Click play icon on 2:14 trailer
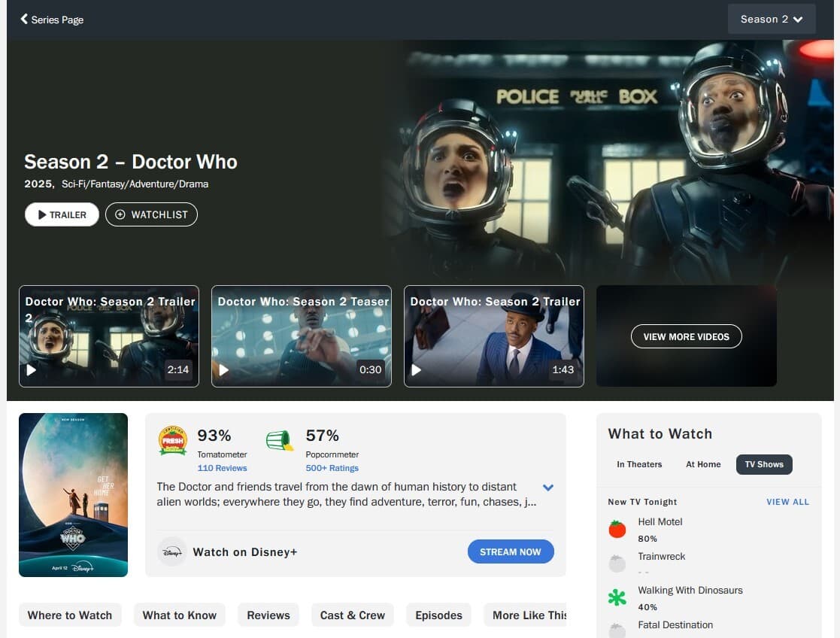Image resolution: width=840 pixels, height=638 pixels. click(x=31, y=370)
